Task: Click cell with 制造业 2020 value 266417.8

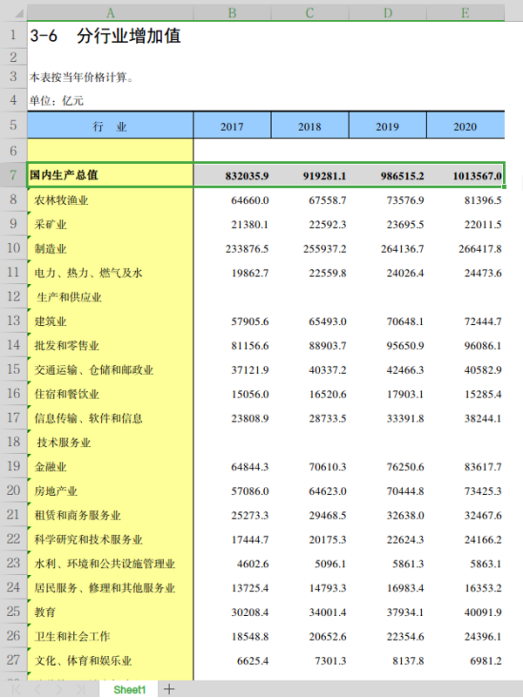Action: (x=466, y=248)
